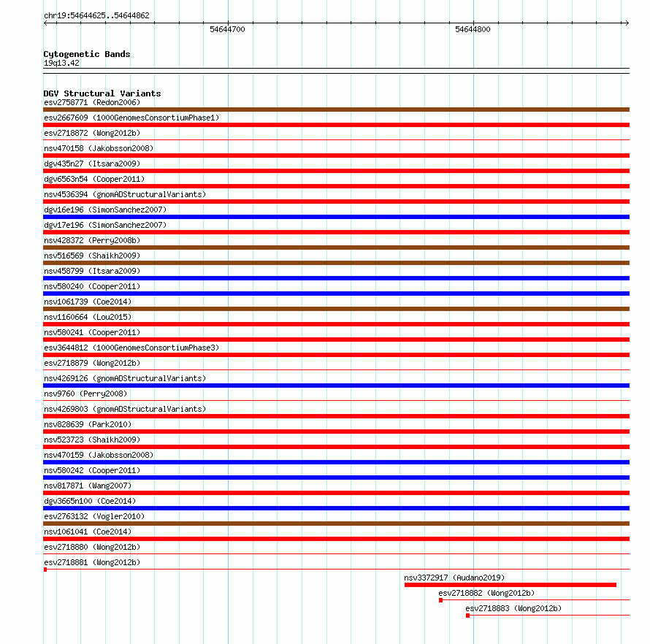The image size is (650, 644).
Task: Click nsv580242 (Cooper2011) label
Action: click(x=92, y=470)
